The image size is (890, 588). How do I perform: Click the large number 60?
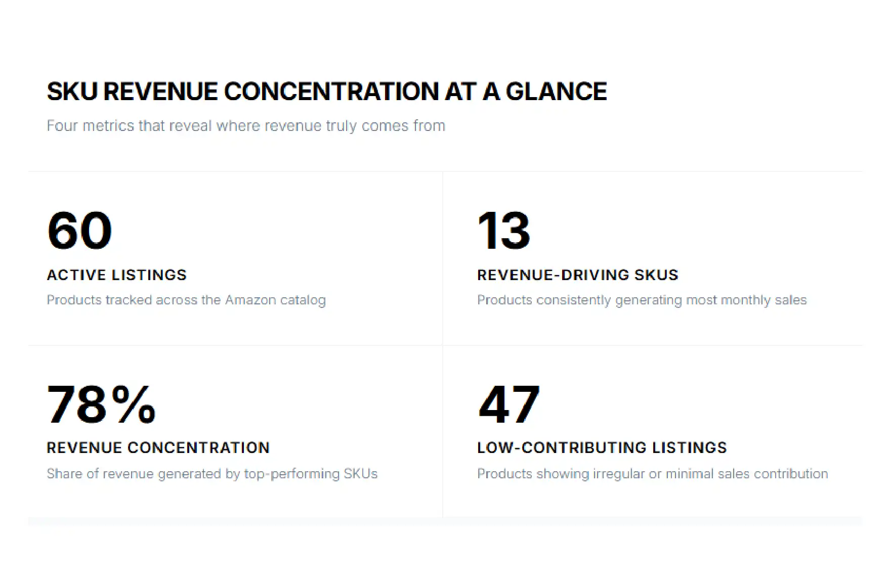[79, 231]
